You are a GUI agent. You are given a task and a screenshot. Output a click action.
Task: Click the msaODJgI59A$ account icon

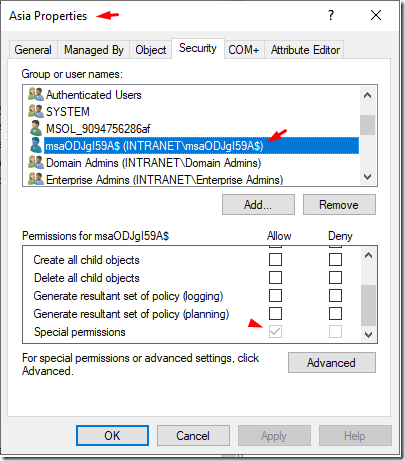pos(36,145)
